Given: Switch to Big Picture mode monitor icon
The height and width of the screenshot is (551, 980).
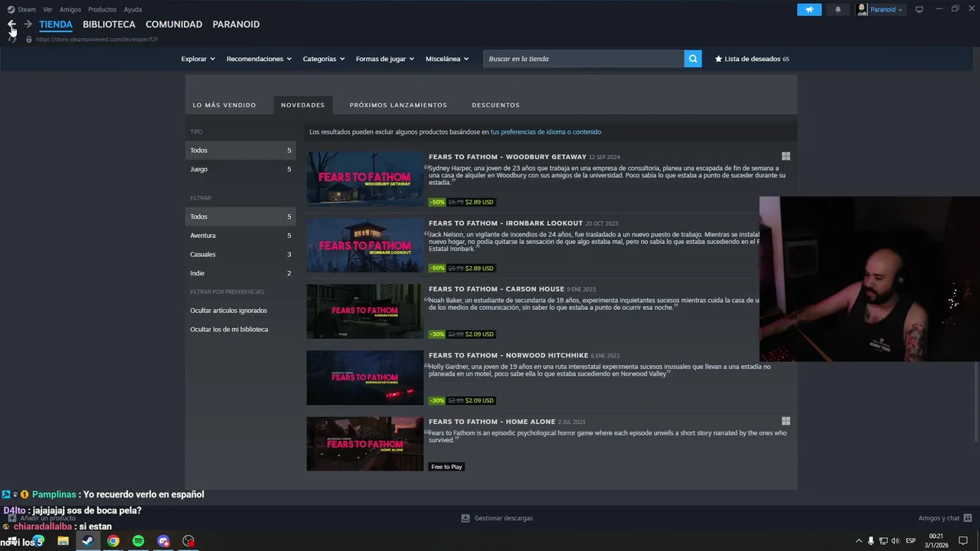Looking at the screenshot, I should click(920, 10).
